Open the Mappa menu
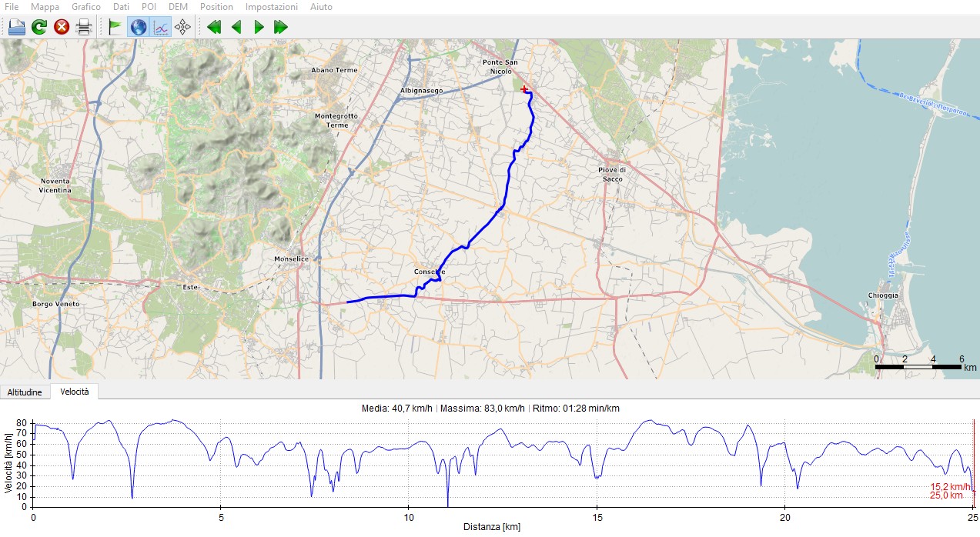Screen dimensions: 980x537 [45, 7]
